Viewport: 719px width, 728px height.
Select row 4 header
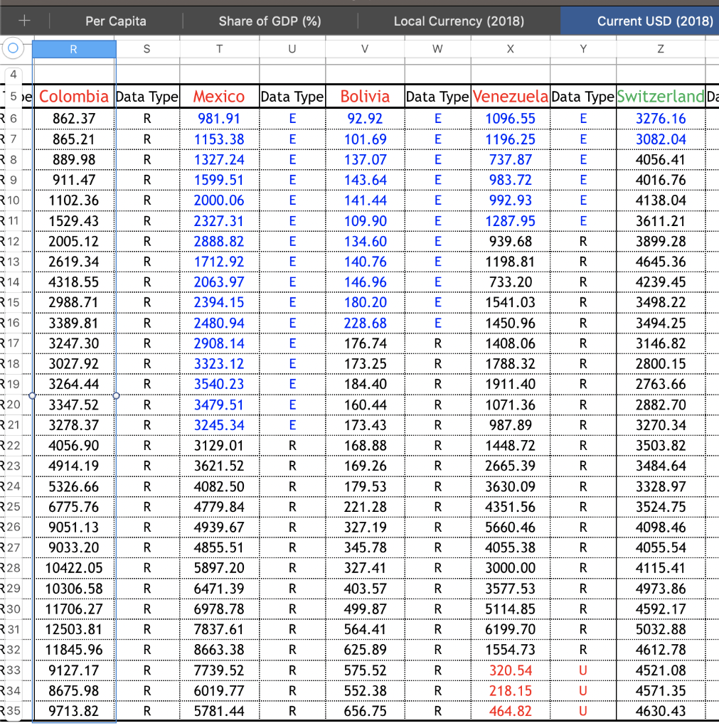click(x=14, y=74)
